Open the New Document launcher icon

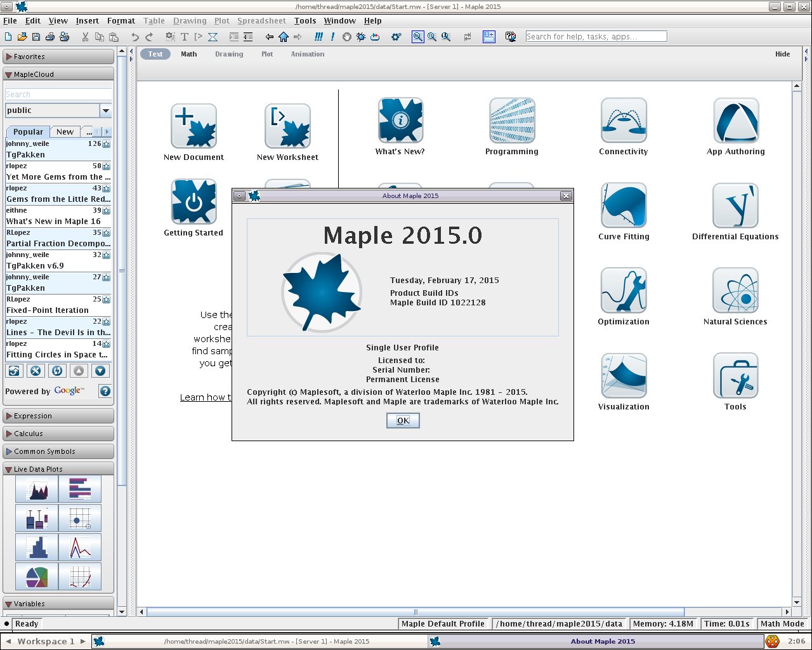[193, 126]
